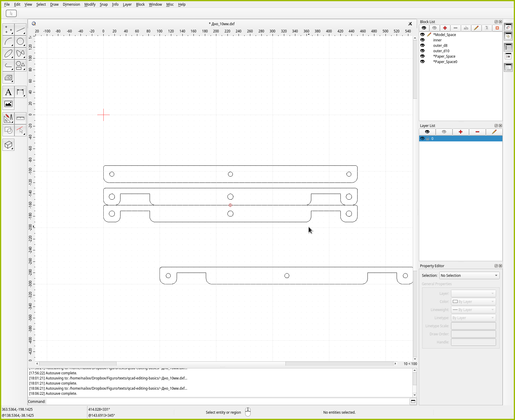515x420 pixels.
Task: Open the Text tool
Action: (8, 92)
